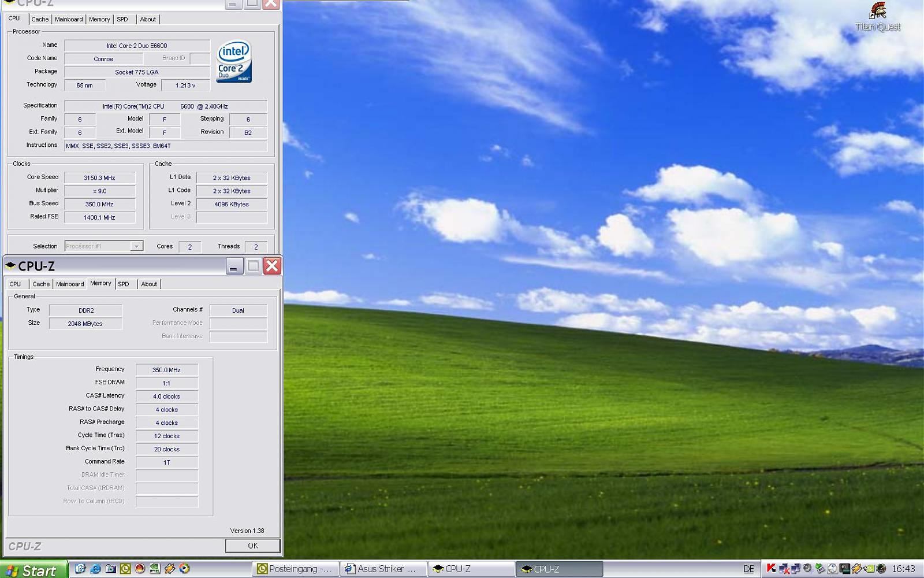Screen dimensions: 924x578
Task: Click OK in the CPU-Z Memory window
Action: pyautogui.click(x=252, y=546)
